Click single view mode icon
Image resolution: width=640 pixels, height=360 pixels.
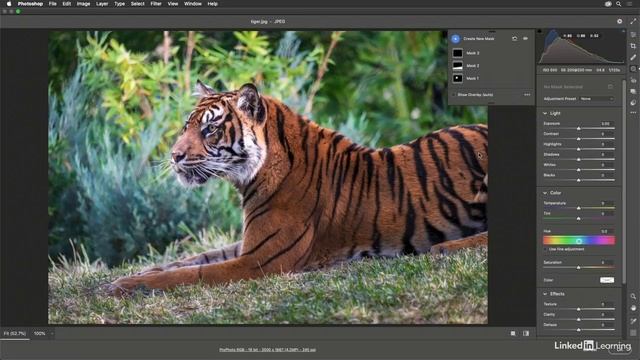(x=513, y=333)
